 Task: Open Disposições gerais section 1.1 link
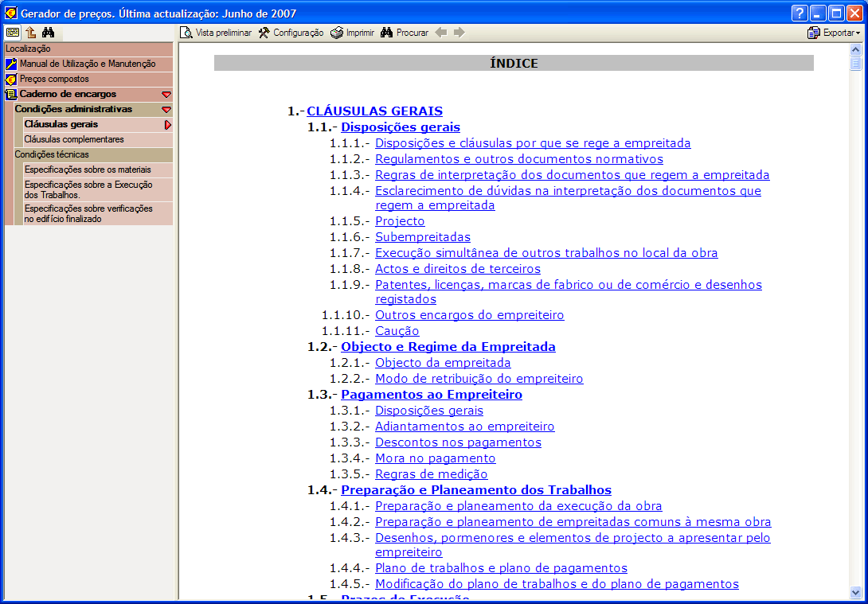point(401,127)
